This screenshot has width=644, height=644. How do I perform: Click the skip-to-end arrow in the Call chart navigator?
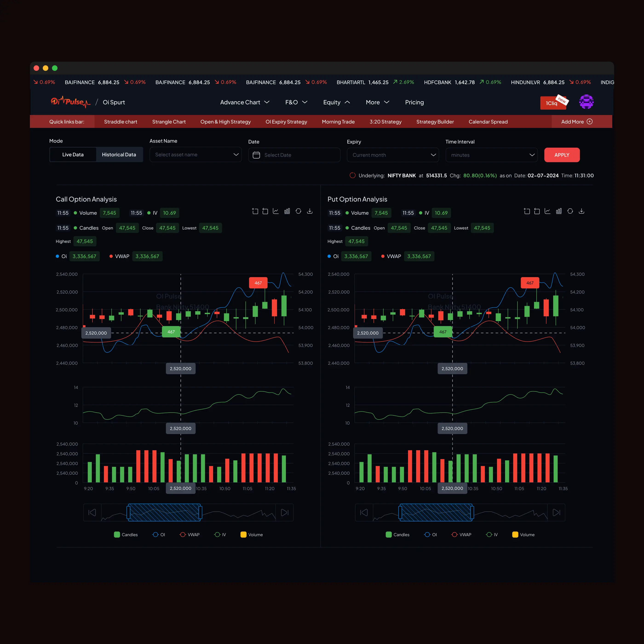click(284, 512)
